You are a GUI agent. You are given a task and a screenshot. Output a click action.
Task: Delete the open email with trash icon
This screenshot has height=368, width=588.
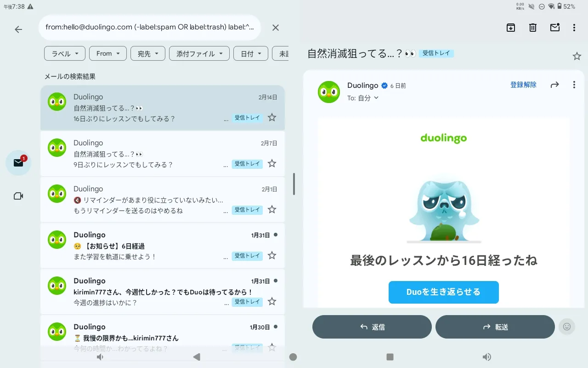click(533, 28)
